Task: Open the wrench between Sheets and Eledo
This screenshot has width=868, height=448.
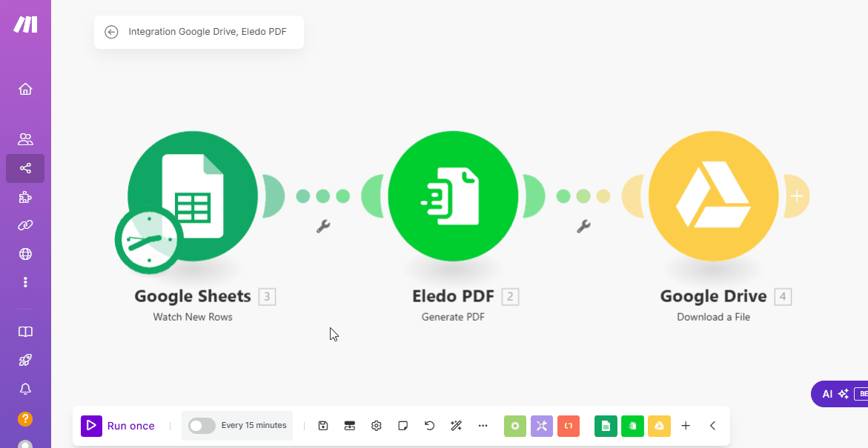Action: (x=322, y=227)
